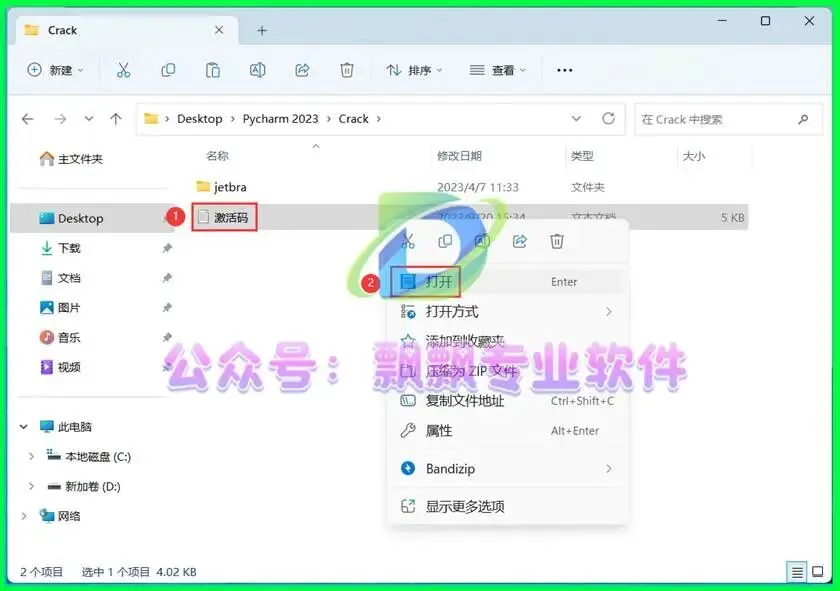This screenshot has height=591, width=840.
Task: Choose 属性 in the context menu
Action: (507, 430)
